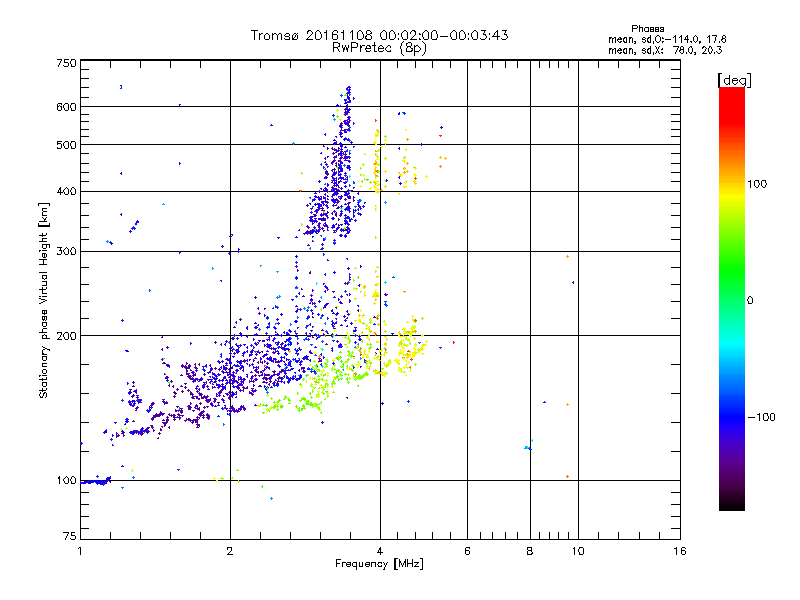Click the 'Stationary phase Virtual Height [km]' axis title
Screen dimensions: 800x600
pos(43,301)
